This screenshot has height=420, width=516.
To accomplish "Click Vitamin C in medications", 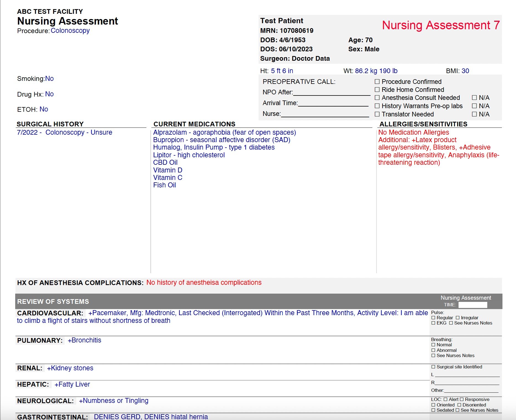I will click(x=168, y=178).
